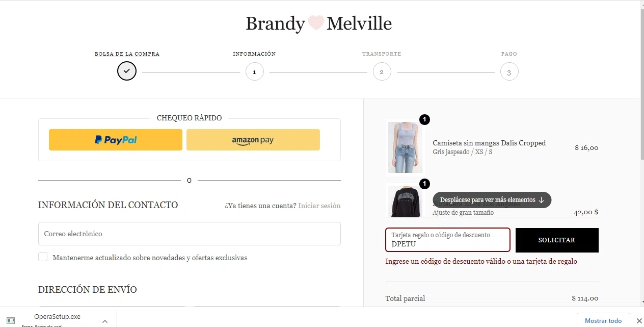Image resolution: width=644 pixels, height=327 pixels.
Task: Click step 2 Transporte circle
Action: click(x=382, y=71)
